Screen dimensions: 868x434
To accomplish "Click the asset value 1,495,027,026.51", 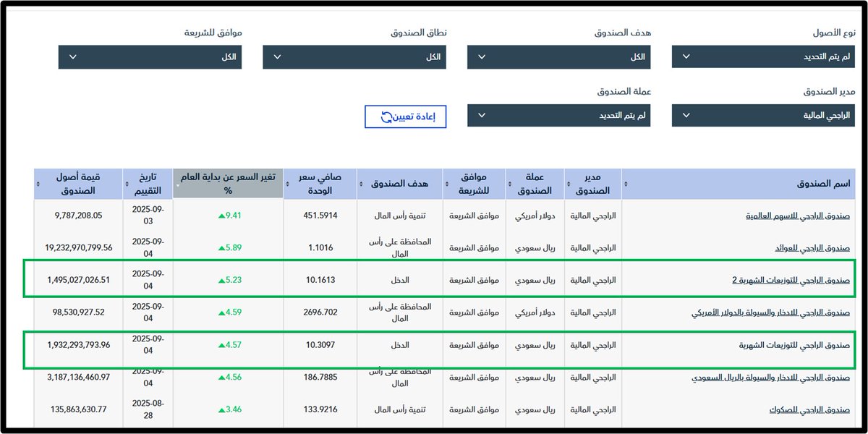I will [78, 279].
